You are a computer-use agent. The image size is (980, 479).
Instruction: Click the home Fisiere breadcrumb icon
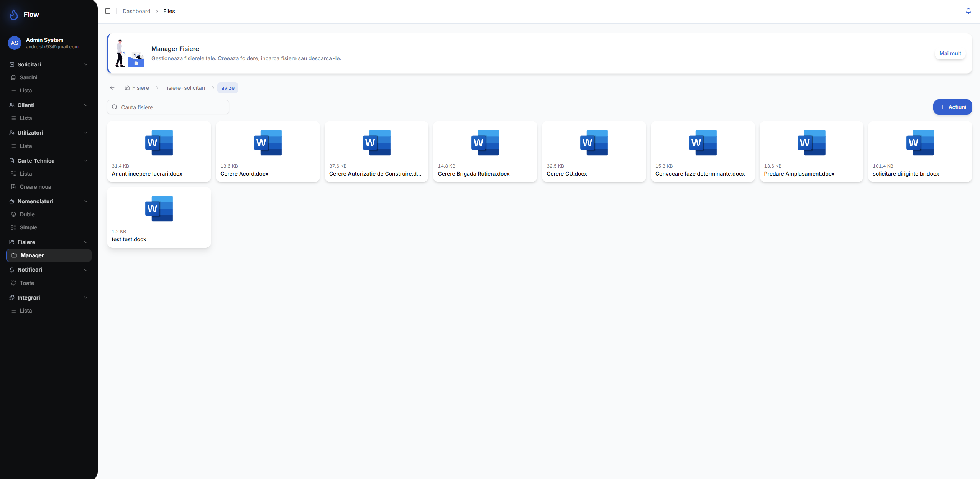pyautogui.click(x=127, y=88)
